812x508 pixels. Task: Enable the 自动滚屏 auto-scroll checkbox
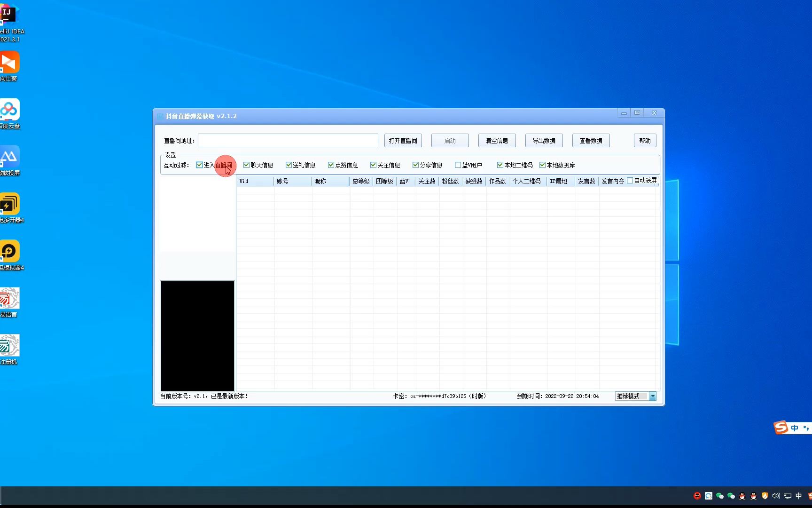coord(630,181)
